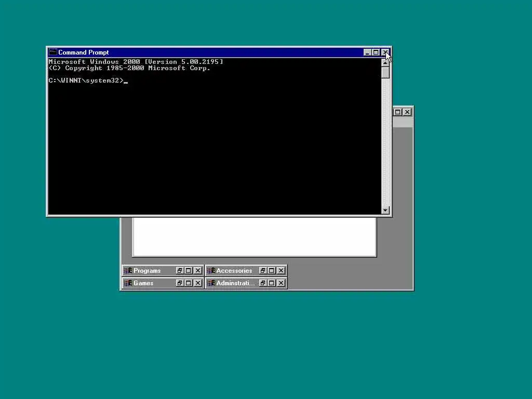The height and width of the screenshot is (399, 532).
Task: Click the Copyright 1985-2000 Microsoft Corp. line
Action: pyautogui.click(x=129, y=68)
